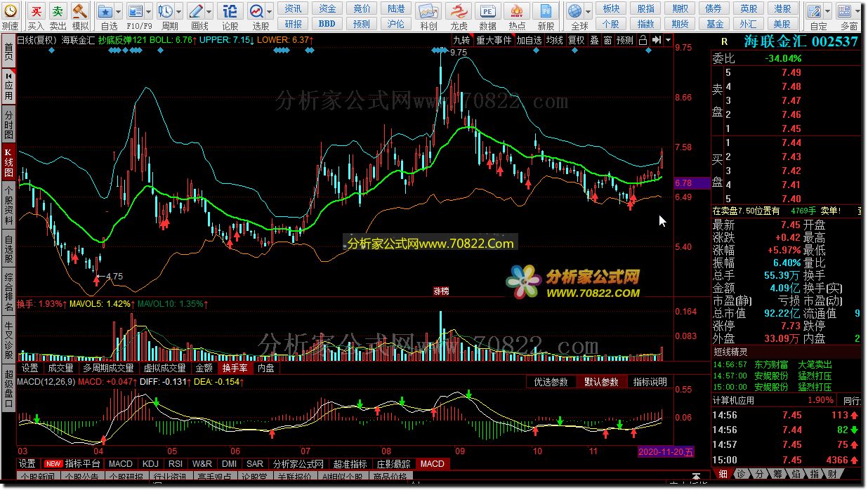
Task: Open the F10/F9 company info icon
Action: (136, 12)
